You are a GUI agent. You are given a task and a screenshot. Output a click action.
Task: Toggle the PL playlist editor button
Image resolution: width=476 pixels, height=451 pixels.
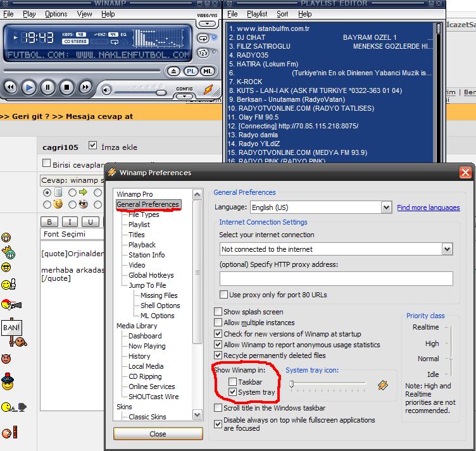(x=191, y=71)
